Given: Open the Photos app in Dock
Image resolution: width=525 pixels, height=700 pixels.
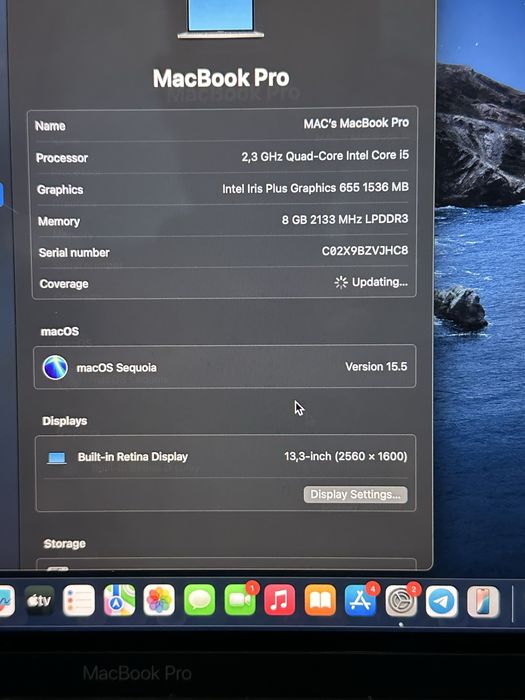Looking at the screenshot, I should [x=159, y=600].
